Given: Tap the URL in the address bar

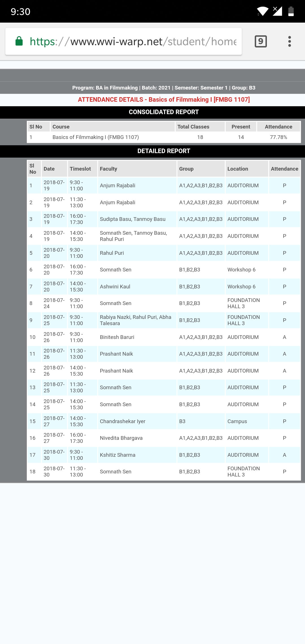Looking at the screenshot, I should 133,42.
